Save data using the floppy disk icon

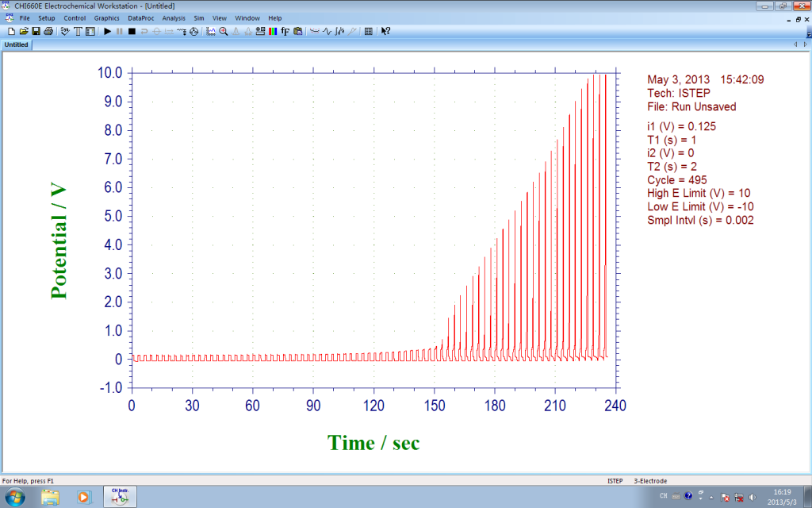coord(36,32)
